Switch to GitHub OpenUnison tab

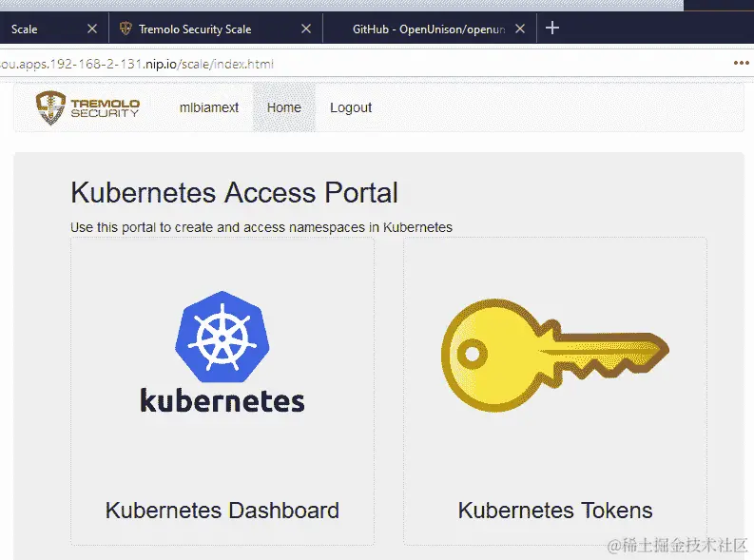coord(429,29)
